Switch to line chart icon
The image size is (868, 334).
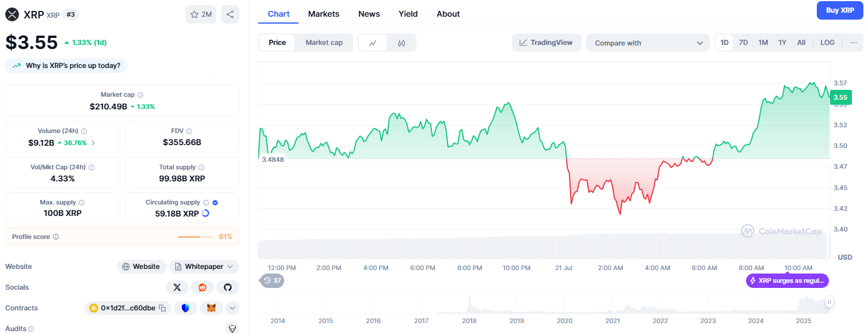tap(373, 43)
